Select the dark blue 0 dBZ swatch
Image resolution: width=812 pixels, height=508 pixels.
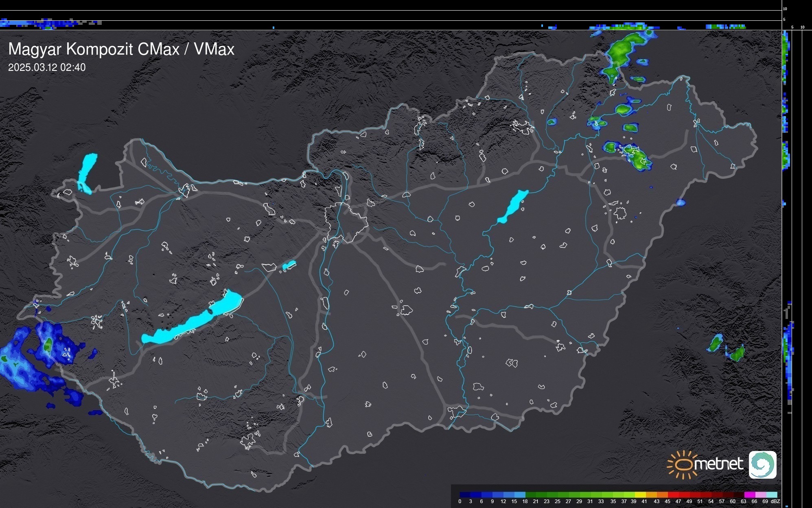[465, 495]
